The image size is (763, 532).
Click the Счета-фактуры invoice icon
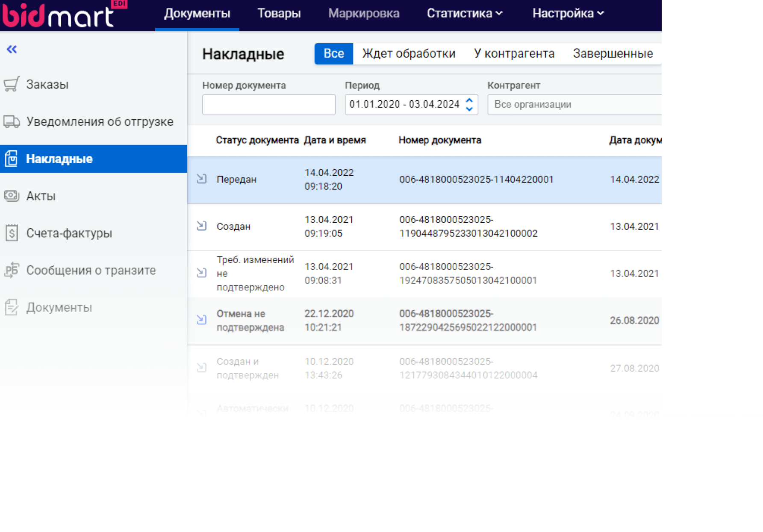(x=12, y=233)
